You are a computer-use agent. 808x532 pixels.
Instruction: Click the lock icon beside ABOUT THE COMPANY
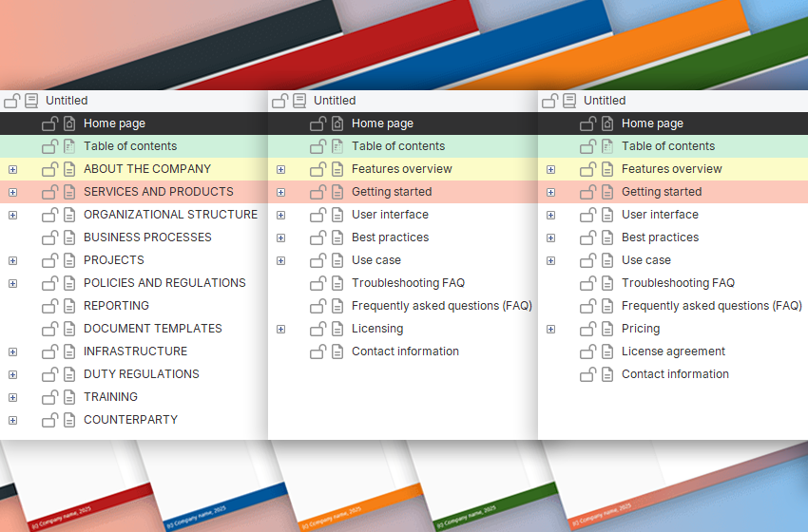tap(50, 169)
